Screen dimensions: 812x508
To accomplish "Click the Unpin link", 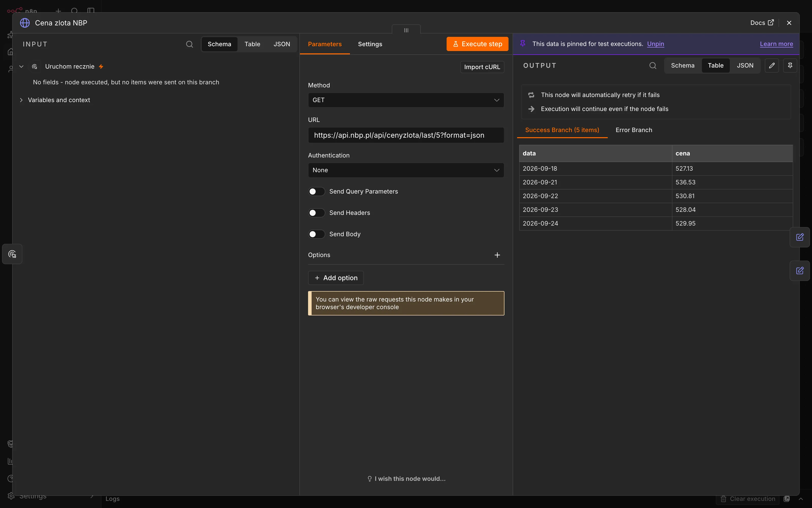I will click(x=655, y=44).
